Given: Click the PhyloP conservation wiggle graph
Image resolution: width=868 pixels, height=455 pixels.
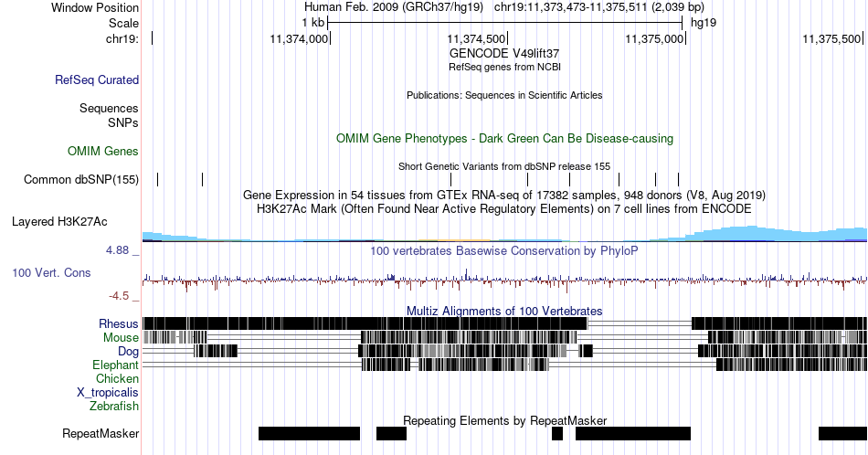Looking at the screenshot, I should point(504,280).
